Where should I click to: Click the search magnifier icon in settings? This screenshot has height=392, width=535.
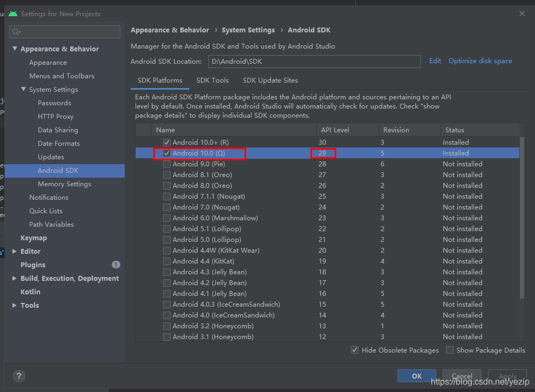click(x=16, y=32)
